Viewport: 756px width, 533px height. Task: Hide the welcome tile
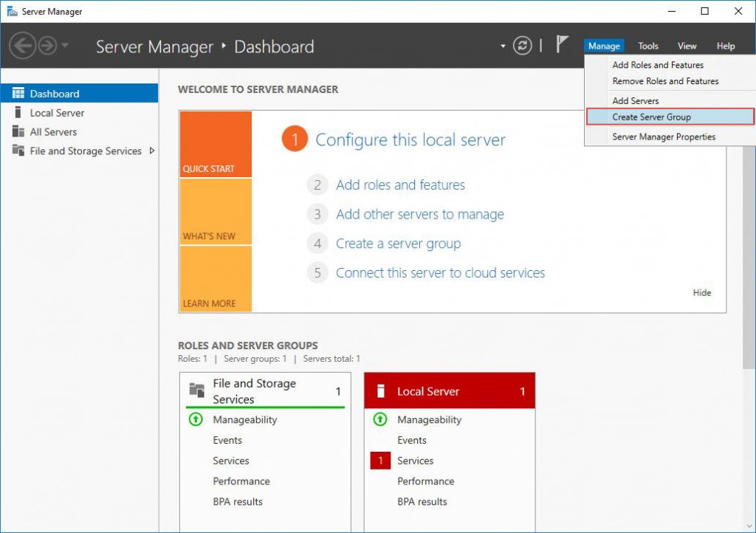pos(701,292)
